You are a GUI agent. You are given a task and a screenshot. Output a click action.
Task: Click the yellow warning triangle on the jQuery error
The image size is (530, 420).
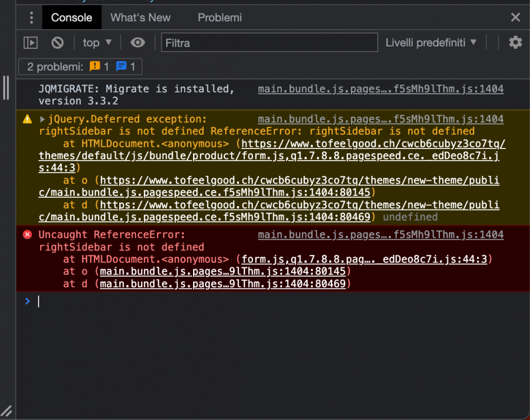click(27, 119)
